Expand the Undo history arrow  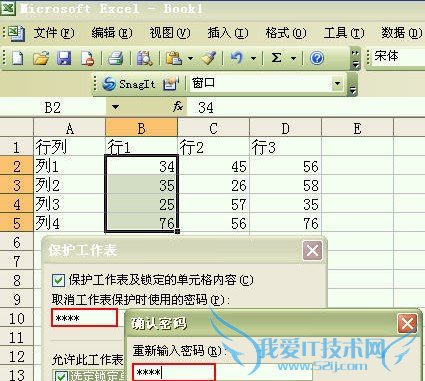253,59
